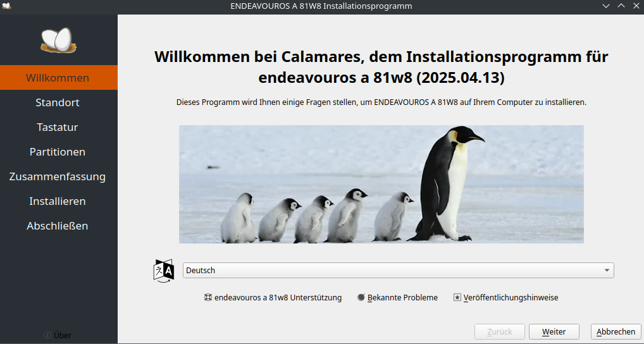
Task: Select the Zusammenfassung step in sidebar
Action: point(59,176)
